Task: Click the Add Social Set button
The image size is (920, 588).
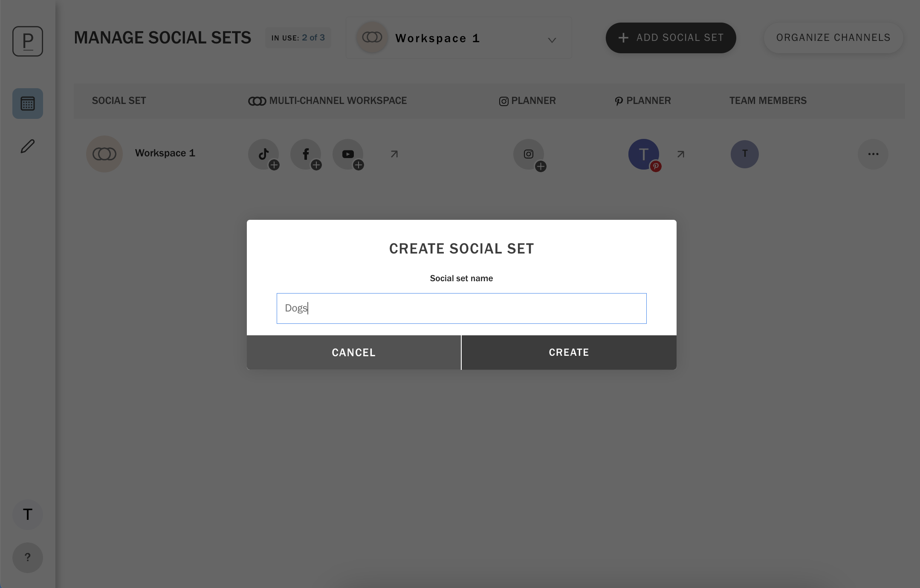Action: tap(671, 38)
